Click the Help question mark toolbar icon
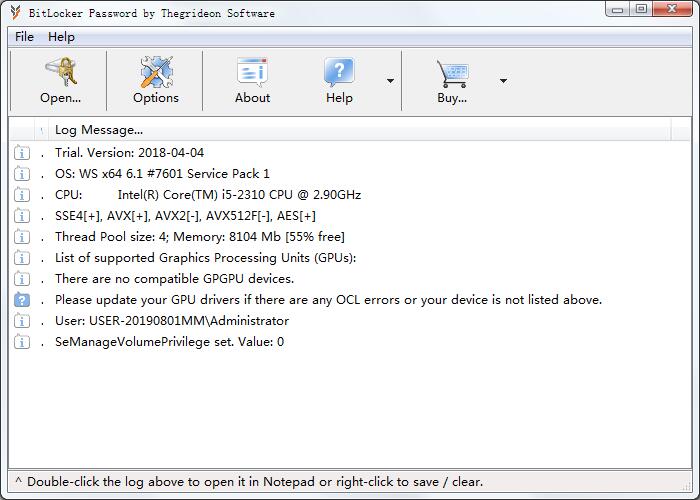 coord(339,73)
